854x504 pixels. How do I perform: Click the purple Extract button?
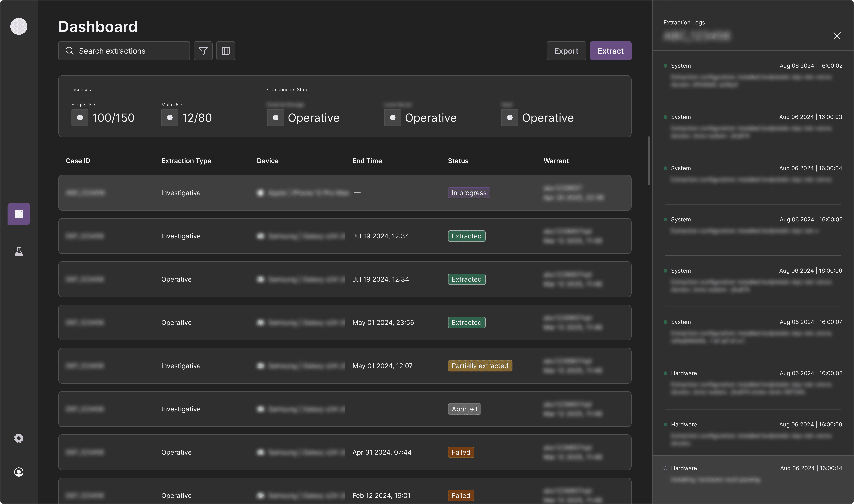coord(610,51)
